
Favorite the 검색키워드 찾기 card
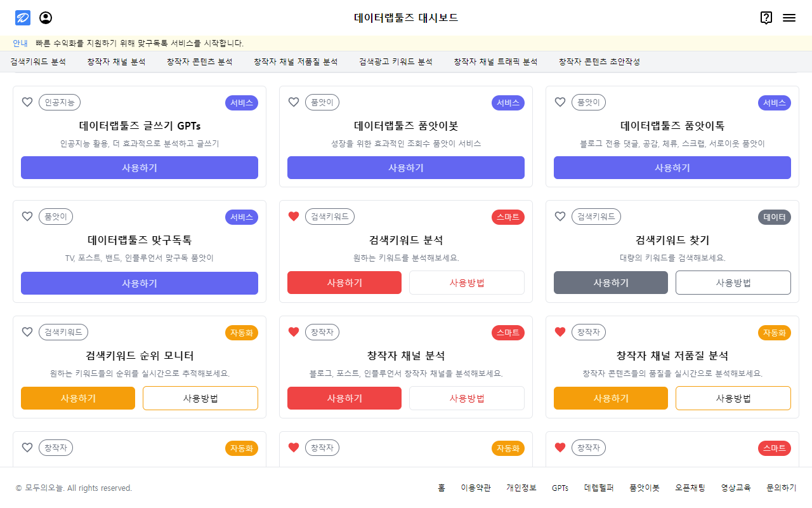click(x=560, y=216)
